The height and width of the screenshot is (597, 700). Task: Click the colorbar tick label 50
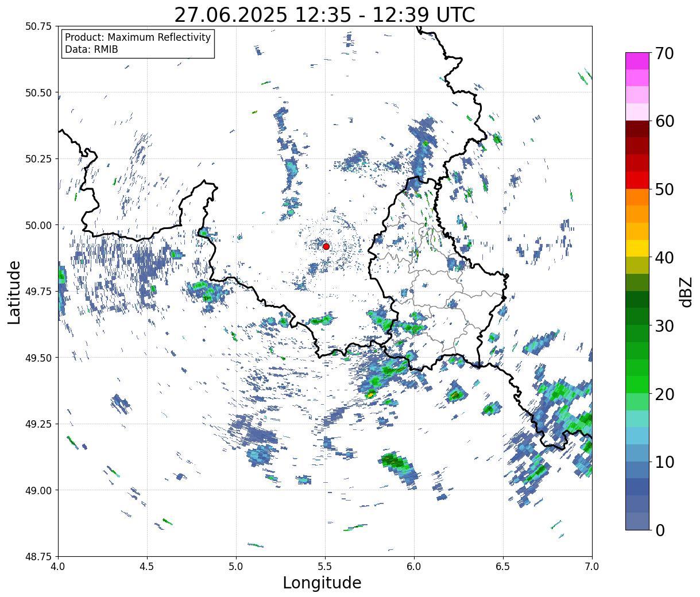[x=664, y=189]
